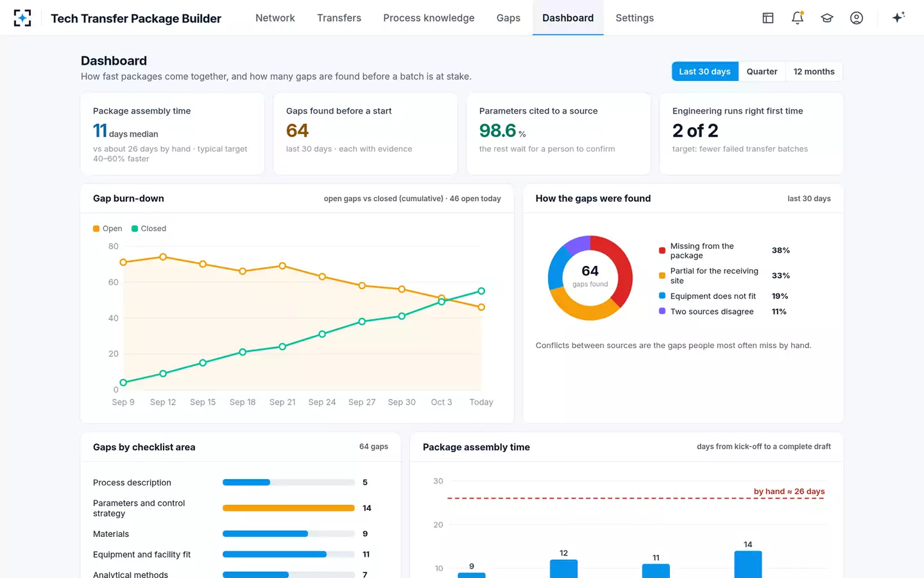Click the Parameters and control strategy bar

click(289, 508)
